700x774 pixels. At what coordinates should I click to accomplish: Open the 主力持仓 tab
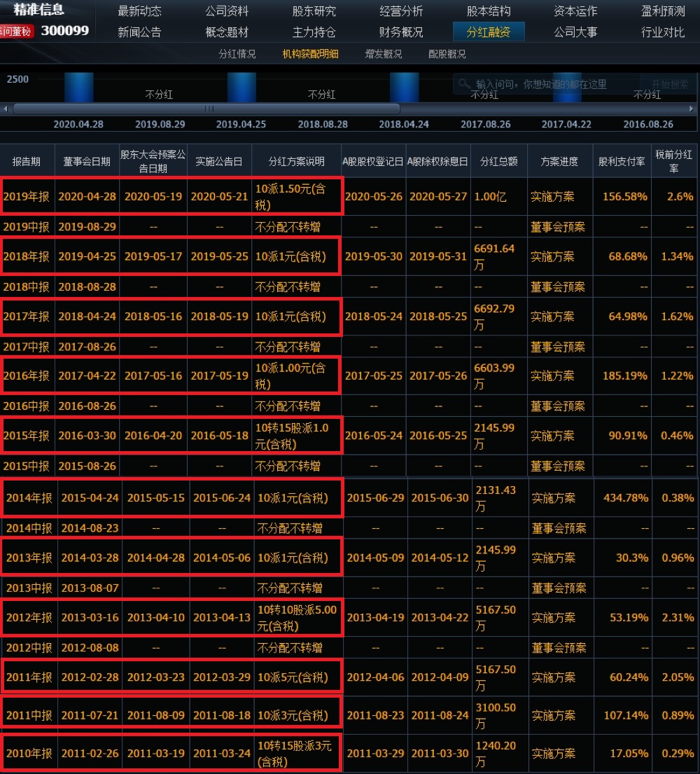click(314, 32)
